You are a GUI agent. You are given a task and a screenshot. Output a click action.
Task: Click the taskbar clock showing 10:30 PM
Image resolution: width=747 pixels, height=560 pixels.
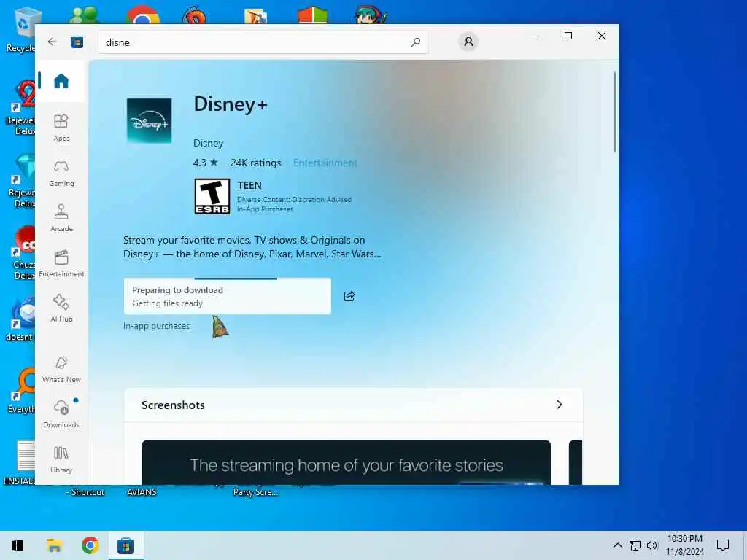[x=684, y=545]
